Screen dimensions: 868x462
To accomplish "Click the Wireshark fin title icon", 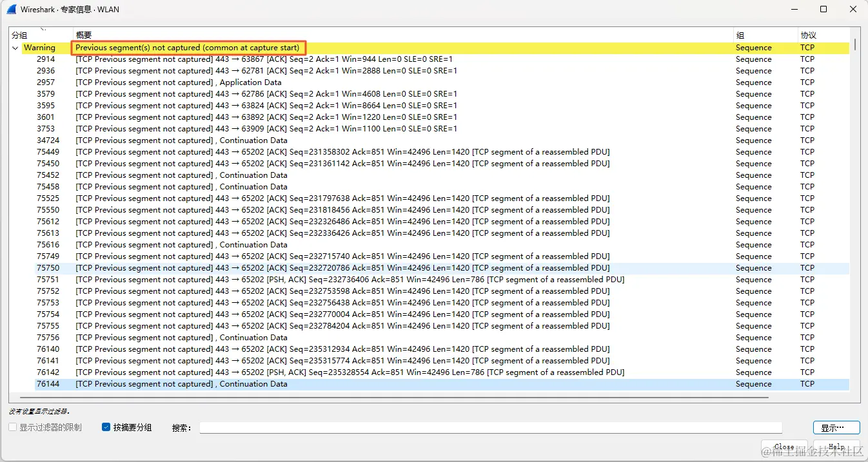I will [11, 10].
